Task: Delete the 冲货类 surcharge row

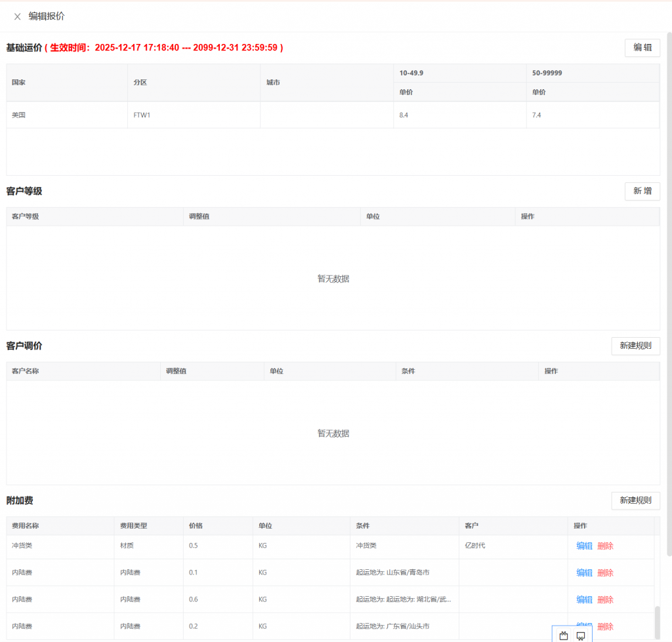Action: 605,546
